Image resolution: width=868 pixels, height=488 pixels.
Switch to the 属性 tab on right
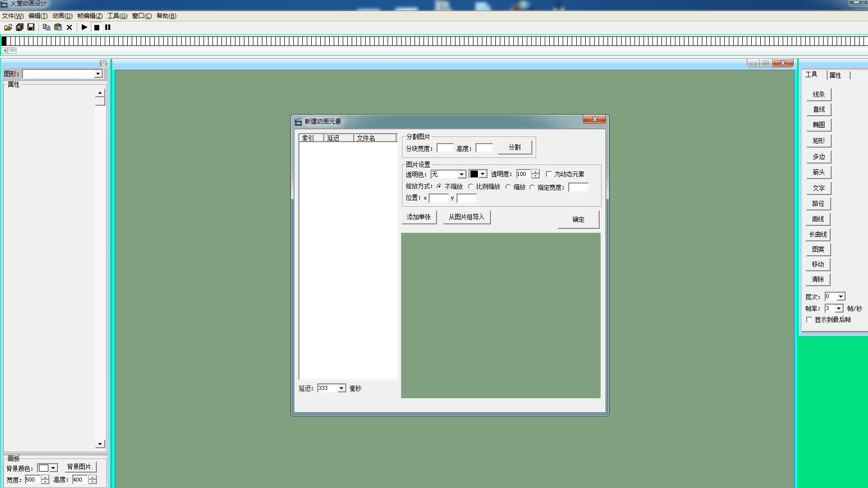click(836, 75)
